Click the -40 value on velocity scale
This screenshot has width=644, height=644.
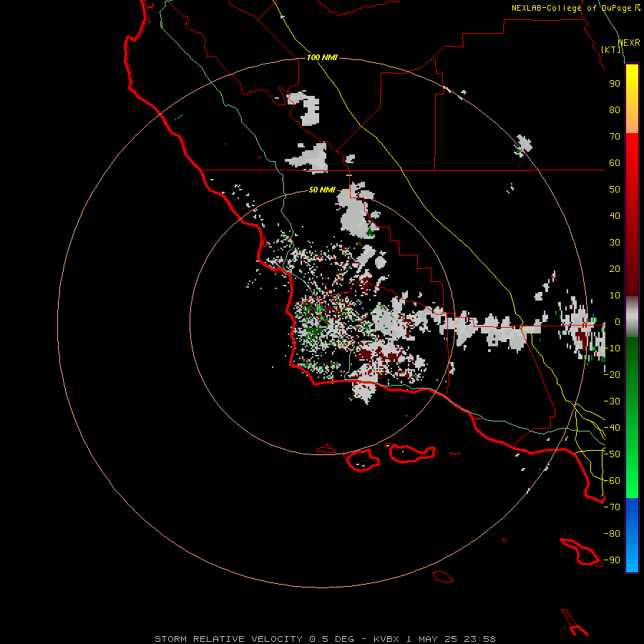coord(612,428)
